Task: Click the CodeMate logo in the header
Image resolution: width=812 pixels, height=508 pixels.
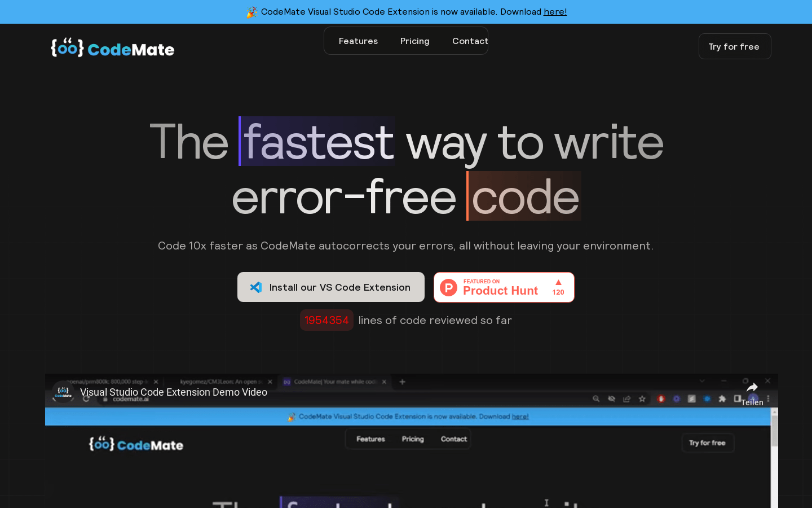Action: tap(113, 48)
